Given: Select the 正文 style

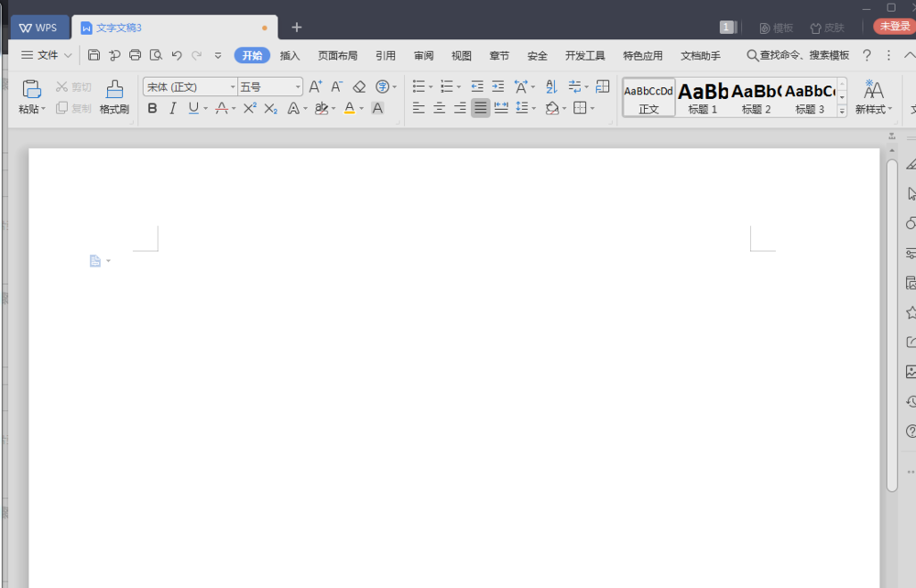Looking at the screenshot, I should point(649,97).
